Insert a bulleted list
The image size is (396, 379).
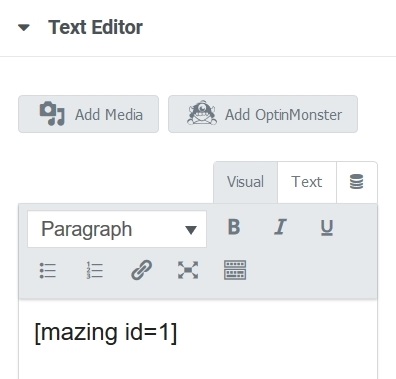[48, 270]
